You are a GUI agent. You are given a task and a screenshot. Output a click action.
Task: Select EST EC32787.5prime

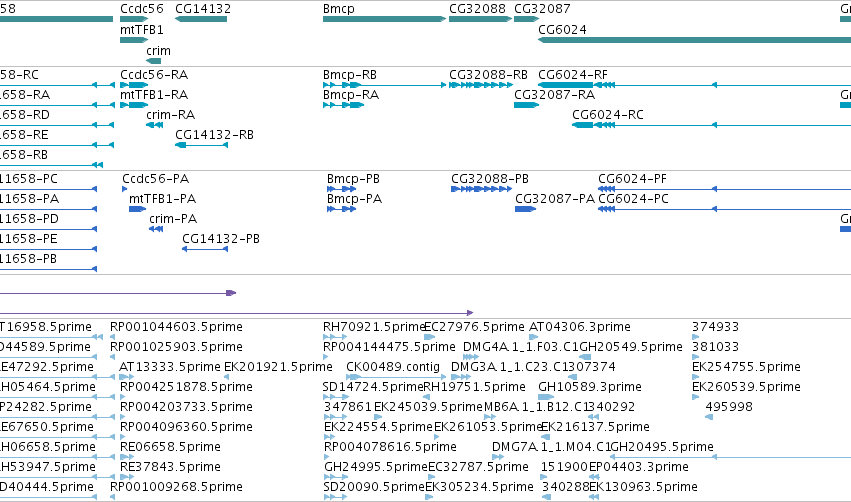(x=479, y=467)
